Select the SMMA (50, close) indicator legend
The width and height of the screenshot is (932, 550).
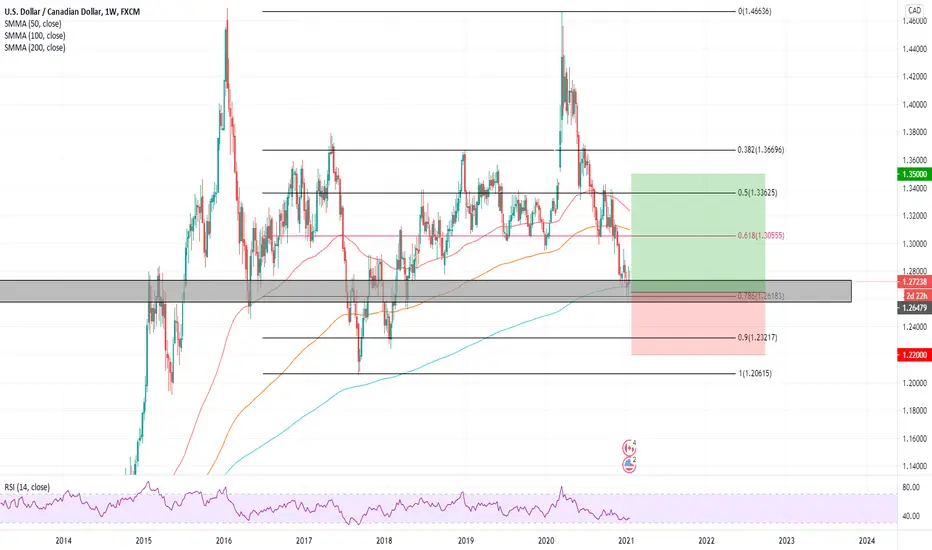pyautogui.click(x=33, y=24)
